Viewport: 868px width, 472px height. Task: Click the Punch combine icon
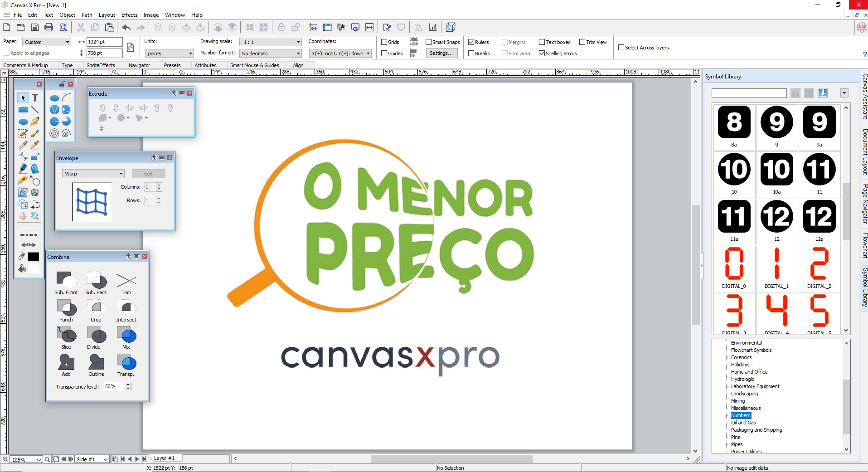pyautogui.click(x=66, y=307)
